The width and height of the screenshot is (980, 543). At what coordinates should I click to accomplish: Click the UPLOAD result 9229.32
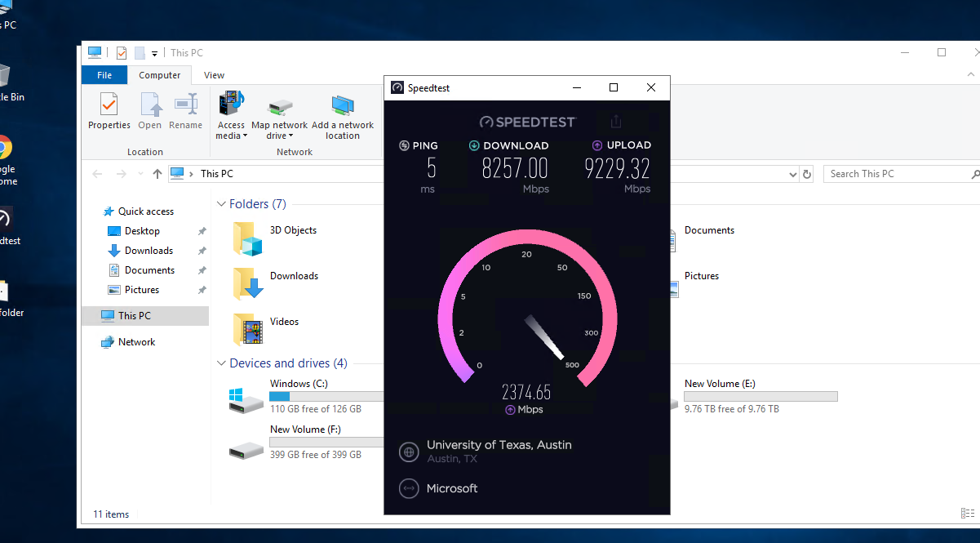click(x=617, y=168)
